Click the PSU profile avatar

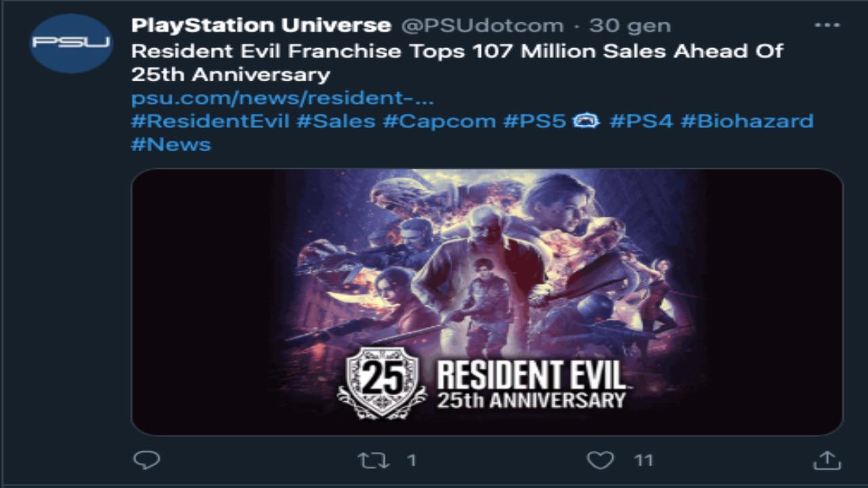[x=71, y=43]
